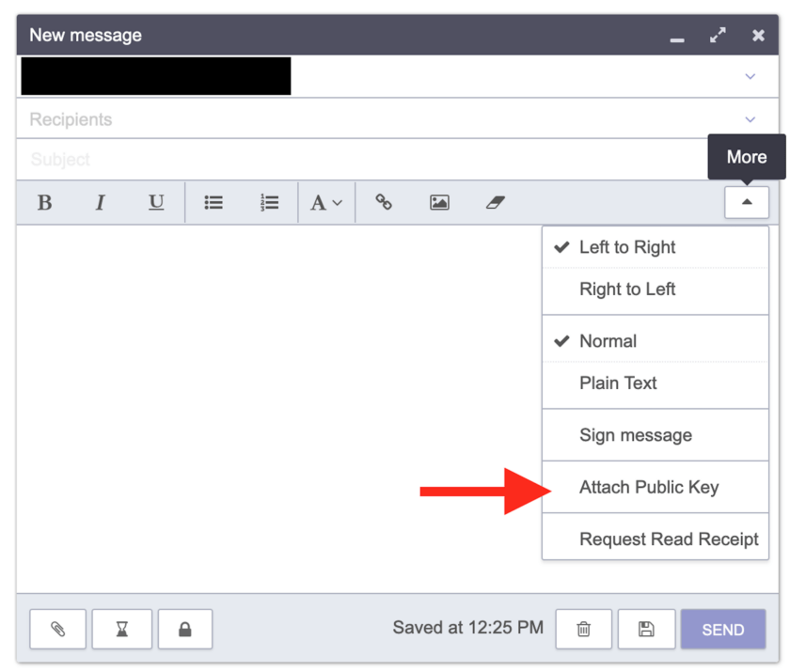Maximize the New message composer

(718, 35)
